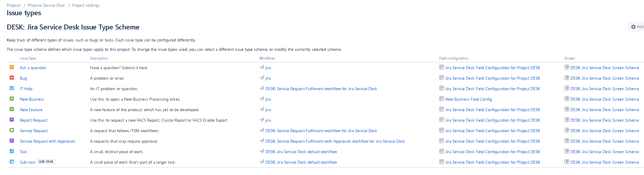
Task: Open Service Request Fulfilment workflow in IT Help row
Action: click(321, 89)
